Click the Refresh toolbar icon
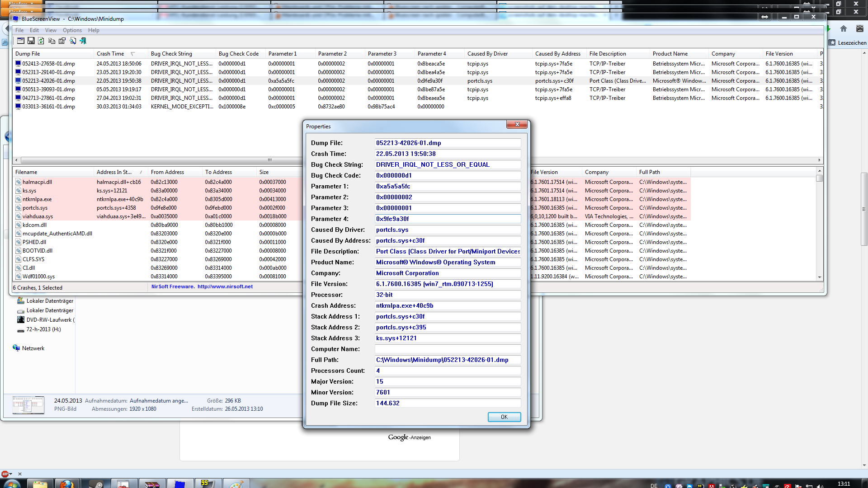 click(41, 41)
